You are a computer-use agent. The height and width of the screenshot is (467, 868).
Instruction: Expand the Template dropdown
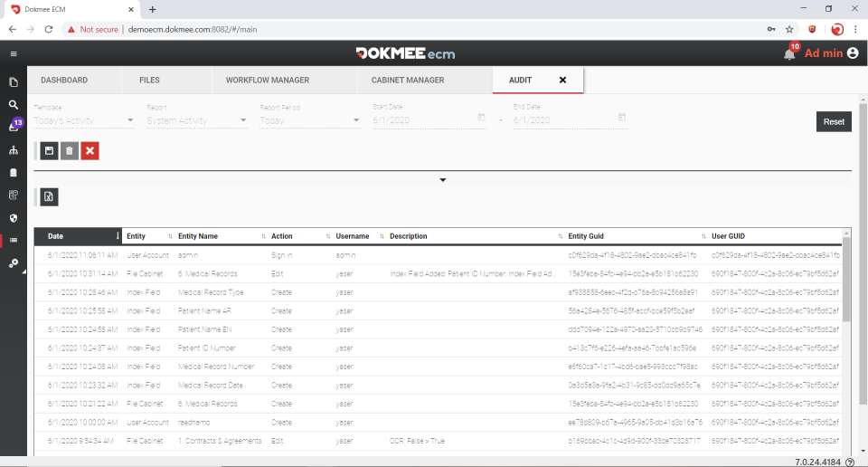pyautogui.click(x=130, y=120)
